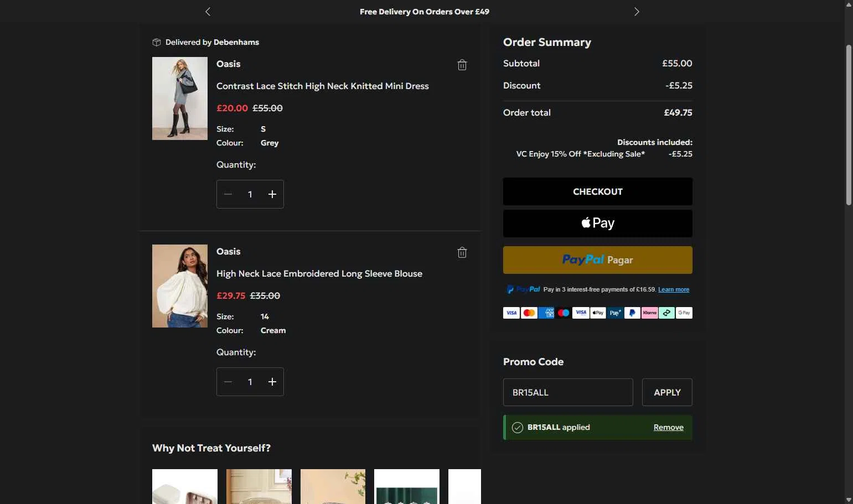Image resolution: width=853 pixels, height=504 pixels.
Task: Decrease quantity of Knitted Mini Dress
Action: click(228, 194)
